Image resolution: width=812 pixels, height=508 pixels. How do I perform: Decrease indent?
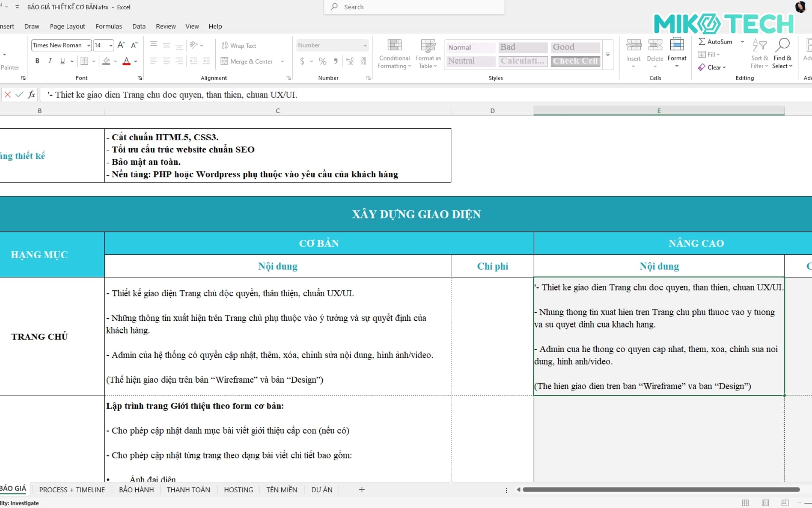[x=193, y=61]
